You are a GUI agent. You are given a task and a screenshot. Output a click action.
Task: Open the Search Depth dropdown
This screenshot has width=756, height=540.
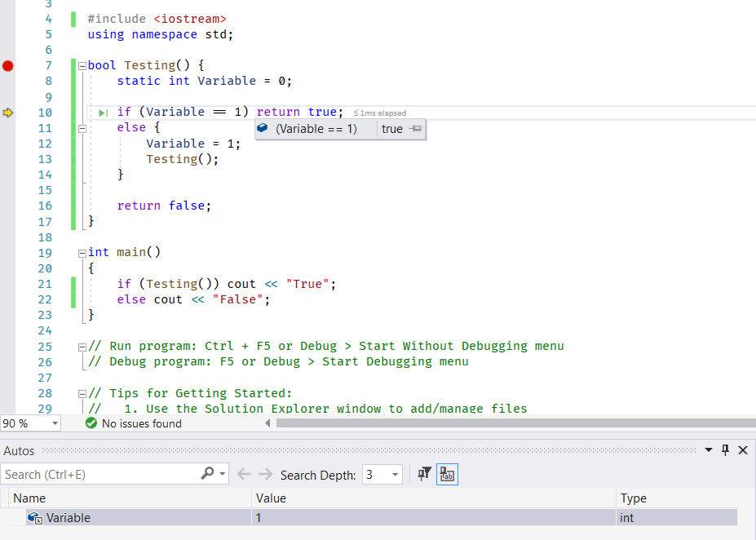(395, 475)
